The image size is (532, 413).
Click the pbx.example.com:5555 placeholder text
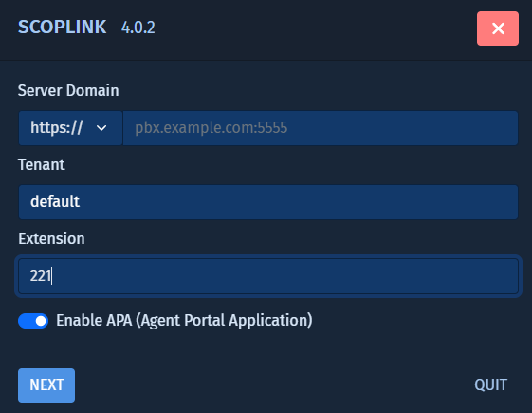click(x=211, y=128)
